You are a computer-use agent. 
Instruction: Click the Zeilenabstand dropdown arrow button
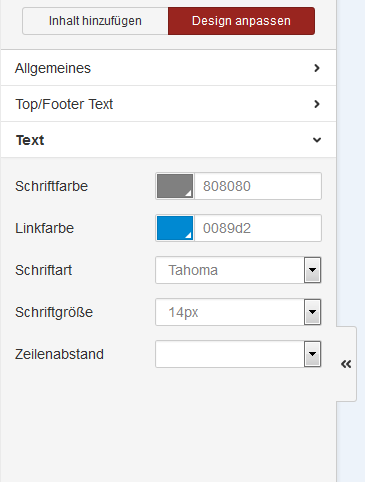tap(313, 354)
